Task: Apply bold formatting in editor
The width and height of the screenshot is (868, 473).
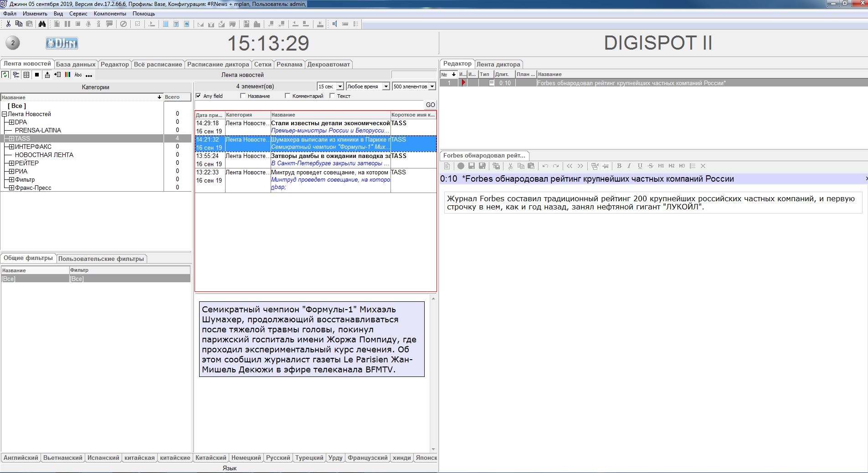Action: (619, 166)
